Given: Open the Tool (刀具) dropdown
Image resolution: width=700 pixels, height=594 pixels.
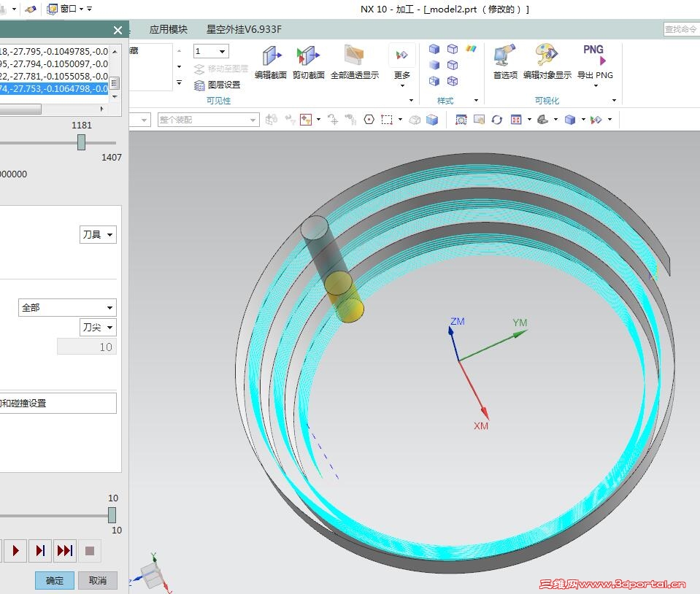Looking at the screenshot, I should [99, 234].
